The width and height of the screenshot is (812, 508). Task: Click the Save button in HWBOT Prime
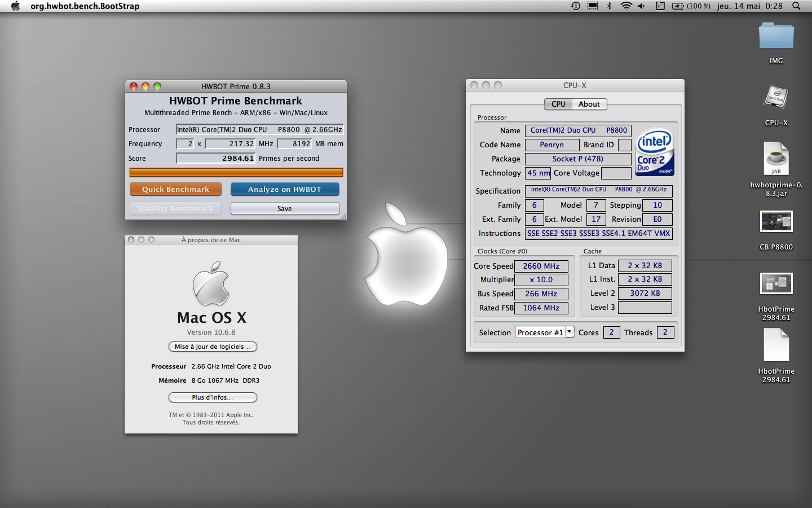[x=285, y=208]
